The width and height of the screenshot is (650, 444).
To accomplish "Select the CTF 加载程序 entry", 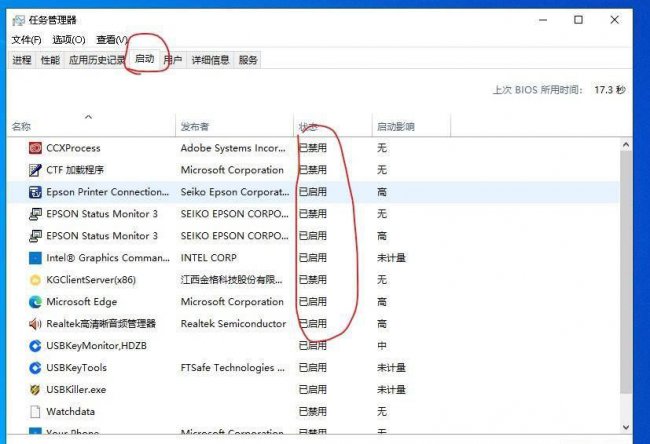I will tap(75, 170).
